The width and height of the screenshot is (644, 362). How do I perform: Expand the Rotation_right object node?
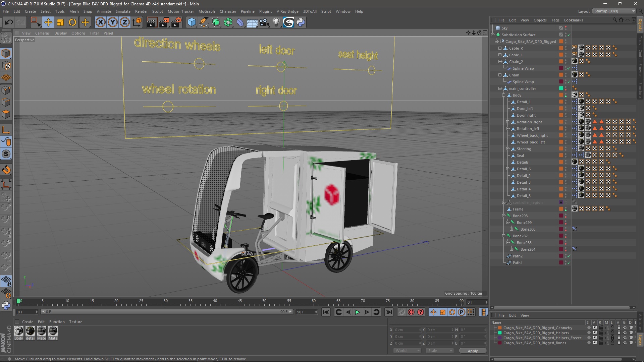508,122
